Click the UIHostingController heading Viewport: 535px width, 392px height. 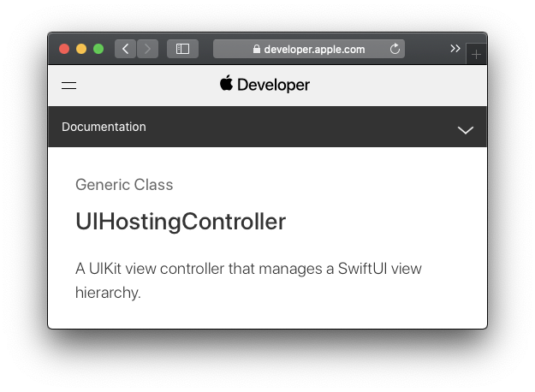(x=181, y=222)
